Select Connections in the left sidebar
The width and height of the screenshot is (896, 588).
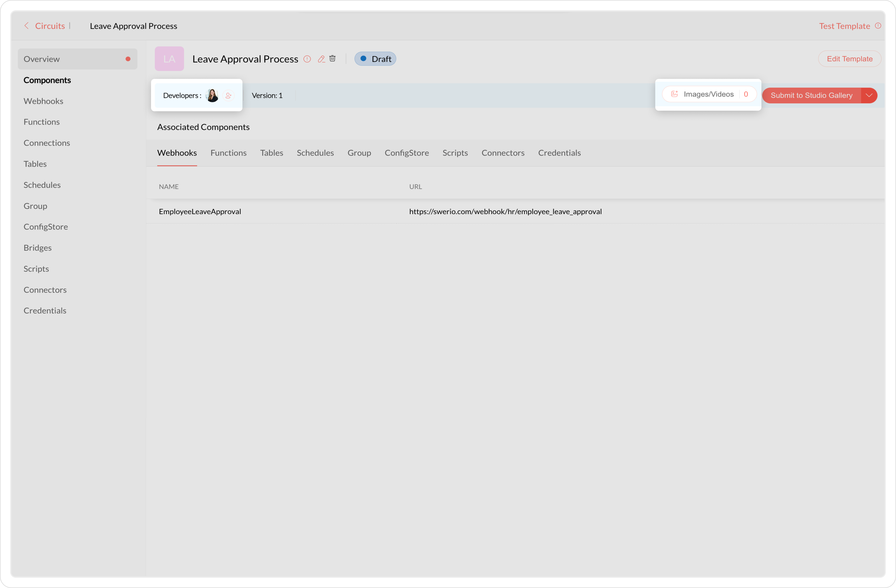tap(47, 143)
